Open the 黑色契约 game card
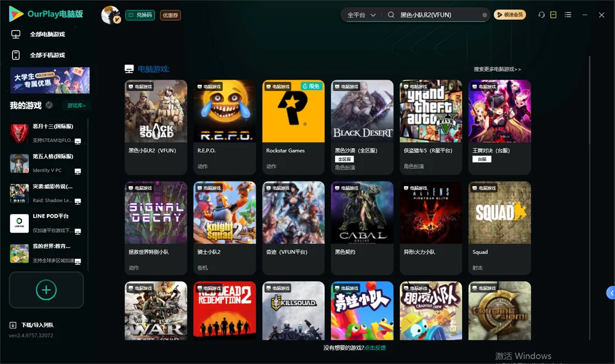The height and width of the screenshot is (364, 615). 362,228
